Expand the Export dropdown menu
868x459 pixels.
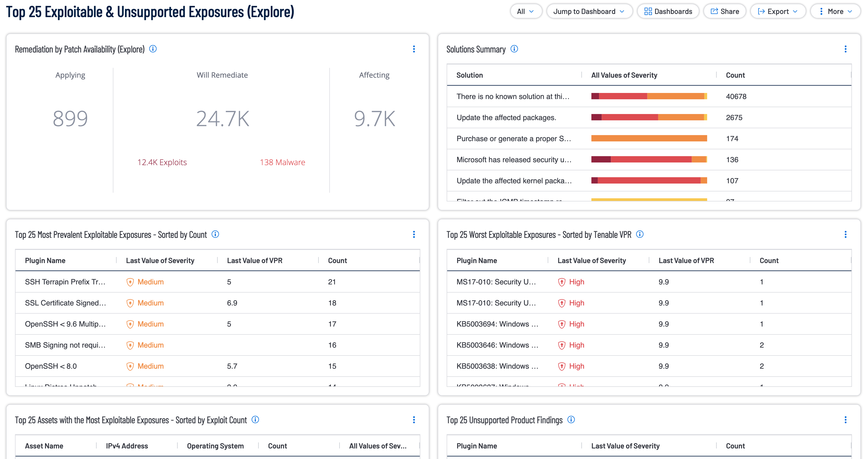coord(778,12)
